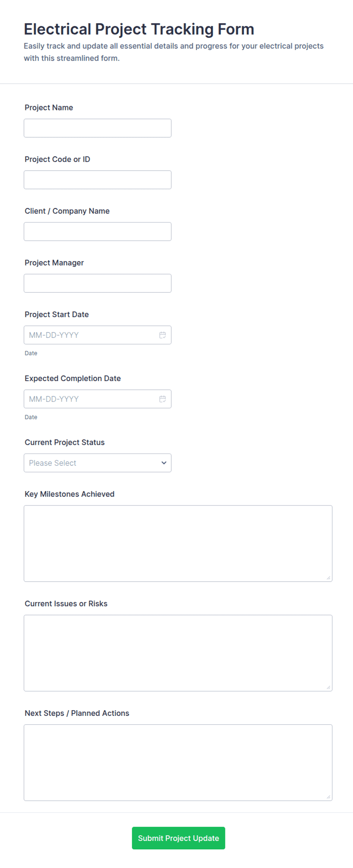This screenshot has height=868, width=353.
Task: Grab the Key Milestones textarea resize handle
Action: (328, 578)
